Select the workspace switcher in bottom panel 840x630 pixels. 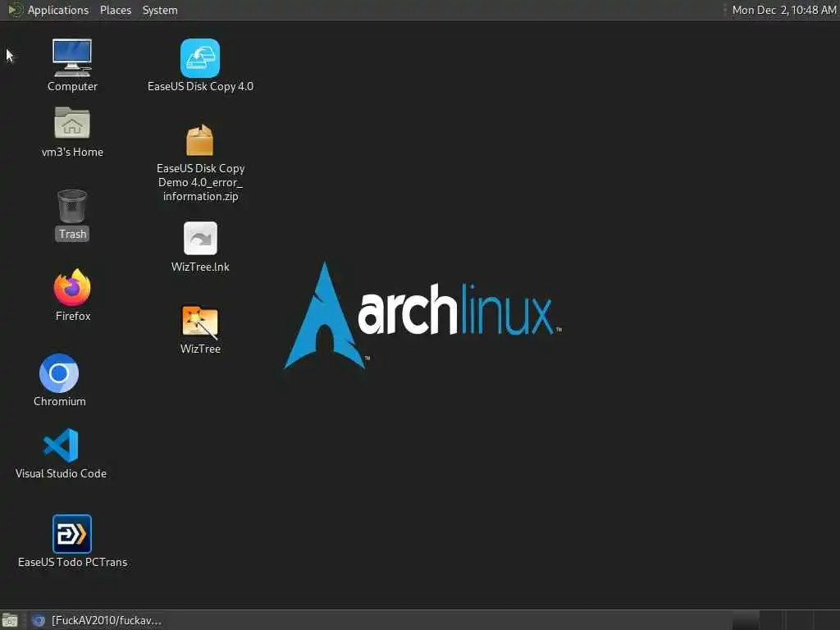tap(785, 620)
